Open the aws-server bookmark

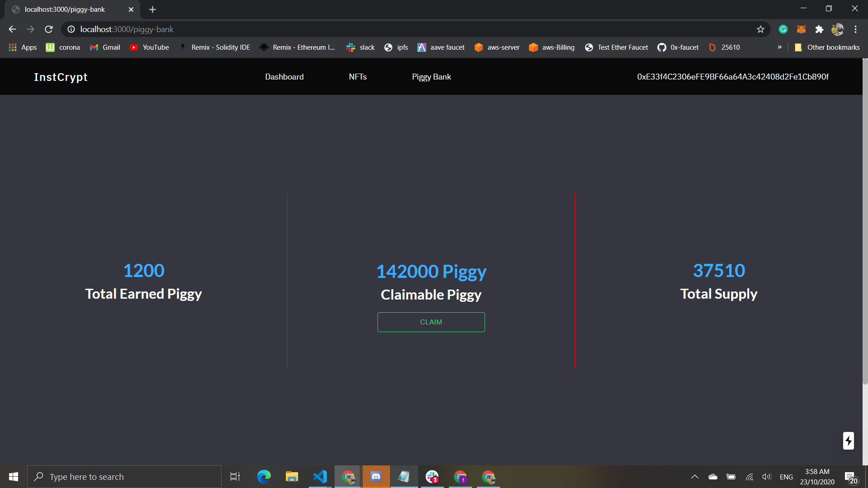[497, 47]
